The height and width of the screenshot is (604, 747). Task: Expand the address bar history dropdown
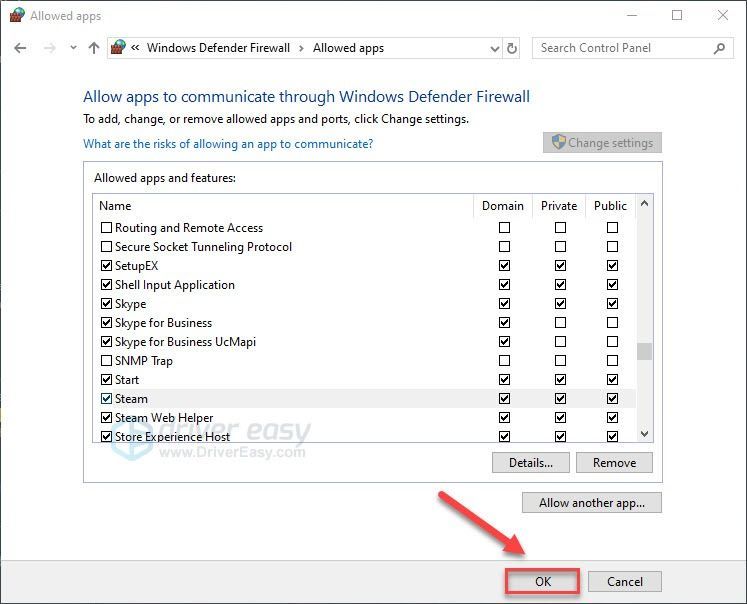[495, 49]
